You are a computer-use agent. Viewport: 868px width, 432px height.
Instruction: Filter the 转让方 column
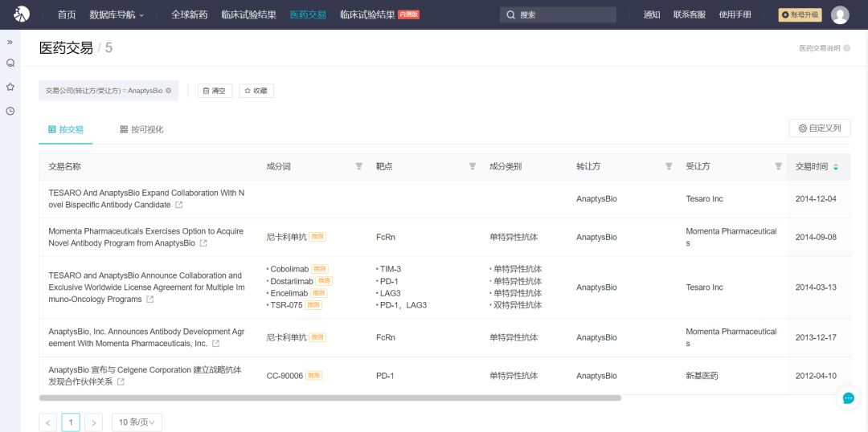pyautogui.click(x=669, y=166)
